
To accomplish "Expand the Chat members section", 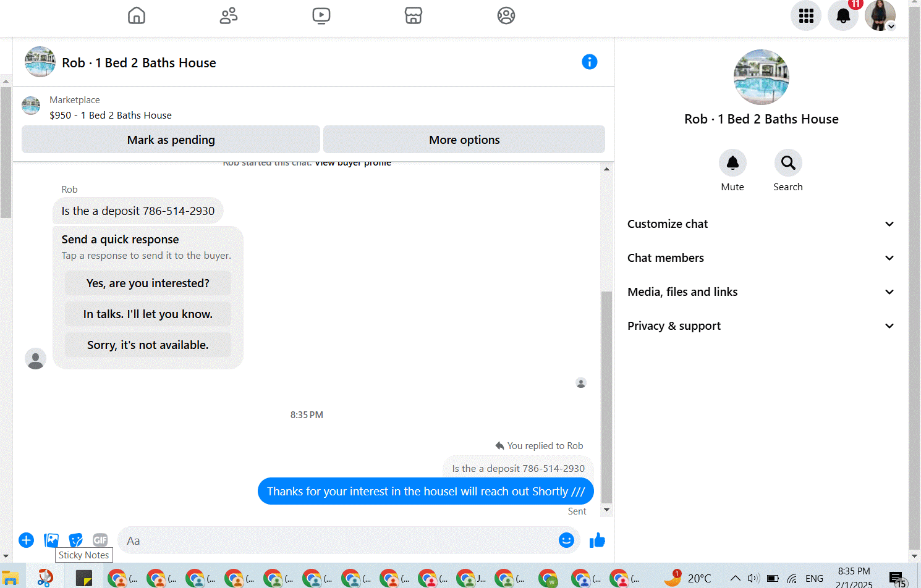I will point(761,258).
